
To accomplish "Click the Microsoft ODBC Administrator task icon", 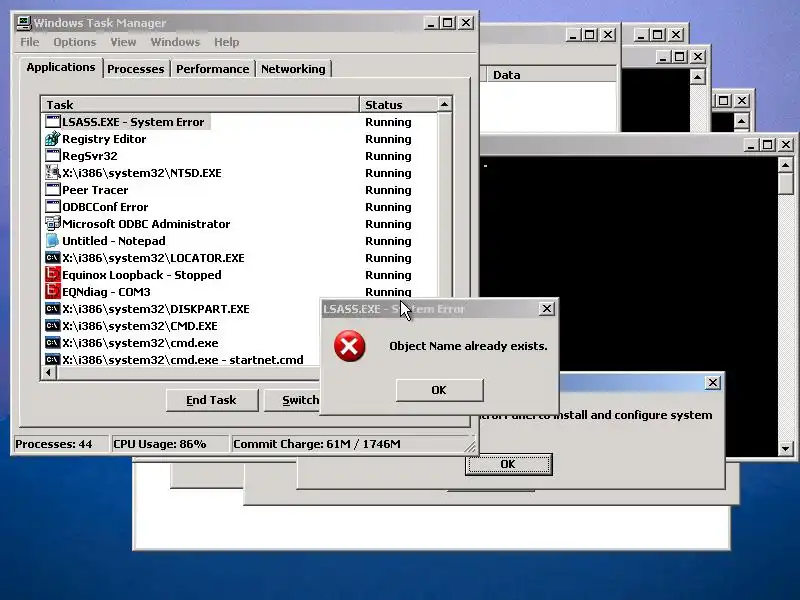I will (x=53, y=223).
